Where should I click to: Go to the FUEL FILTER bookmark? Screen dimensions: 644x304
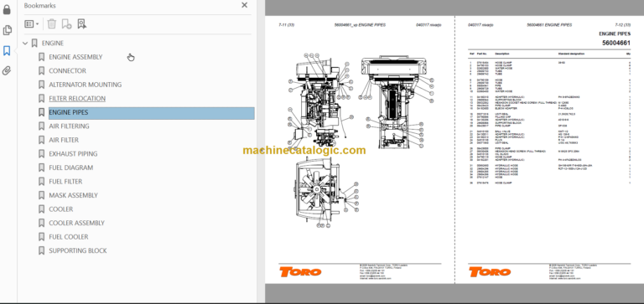point(65,182)
